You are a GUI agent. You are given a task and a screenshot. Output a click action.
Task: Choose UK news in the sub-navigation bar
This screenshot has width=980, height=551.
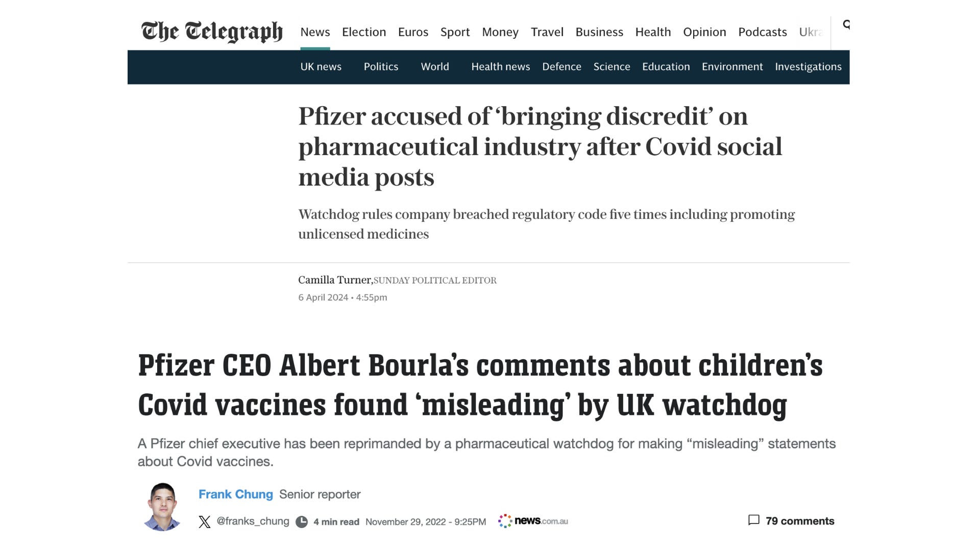click(321, 67)
